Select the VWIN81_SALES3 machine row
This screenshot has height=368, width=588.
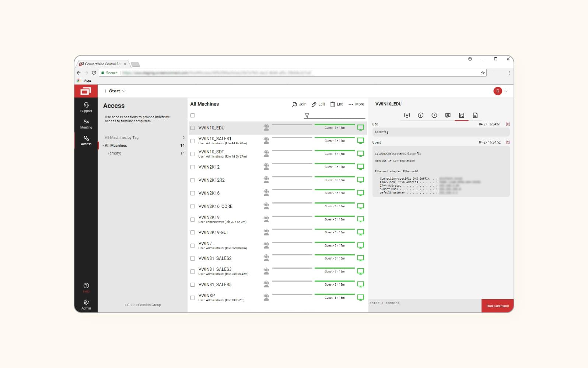point(277,271)
